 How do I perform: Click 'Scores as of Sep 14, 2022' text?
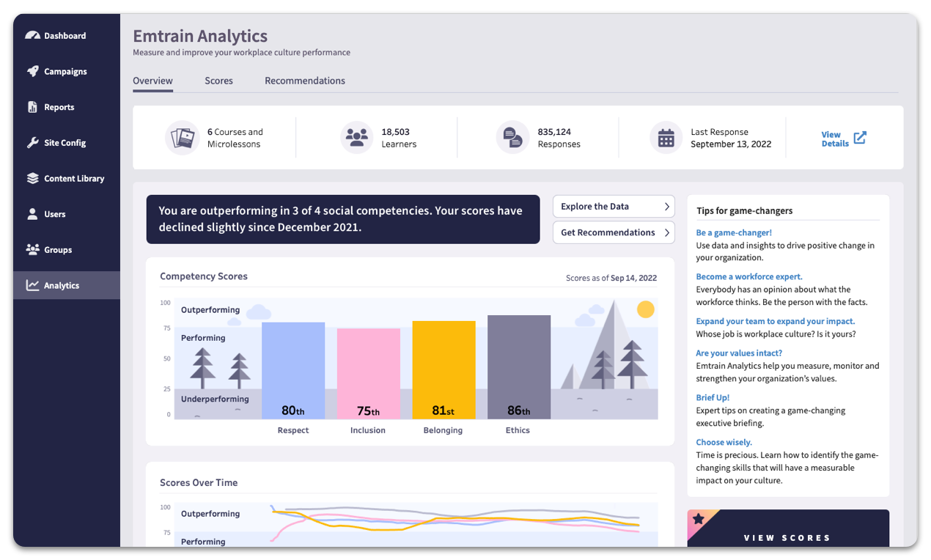pos(611,279)
